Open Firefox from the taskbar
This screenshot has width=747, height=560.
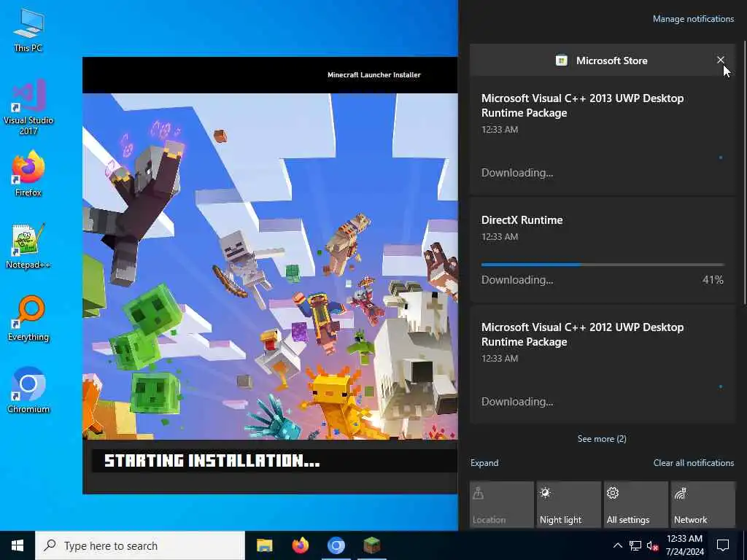pyautogui.click(x=300, y=545)
